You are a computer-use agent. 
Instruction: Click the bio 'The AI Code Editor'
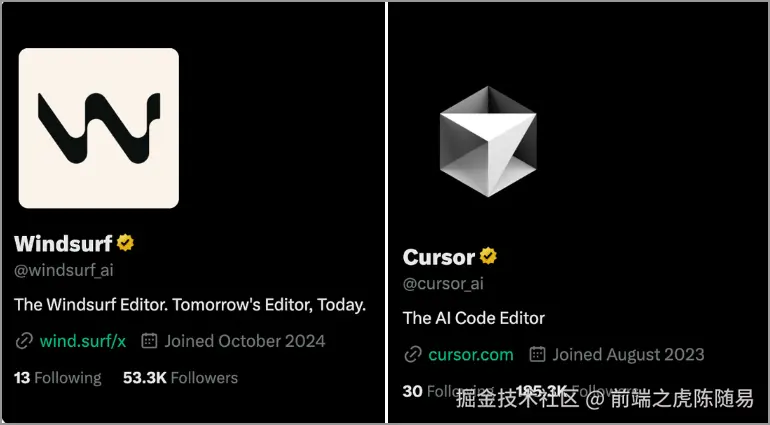(x=473, y=318)
